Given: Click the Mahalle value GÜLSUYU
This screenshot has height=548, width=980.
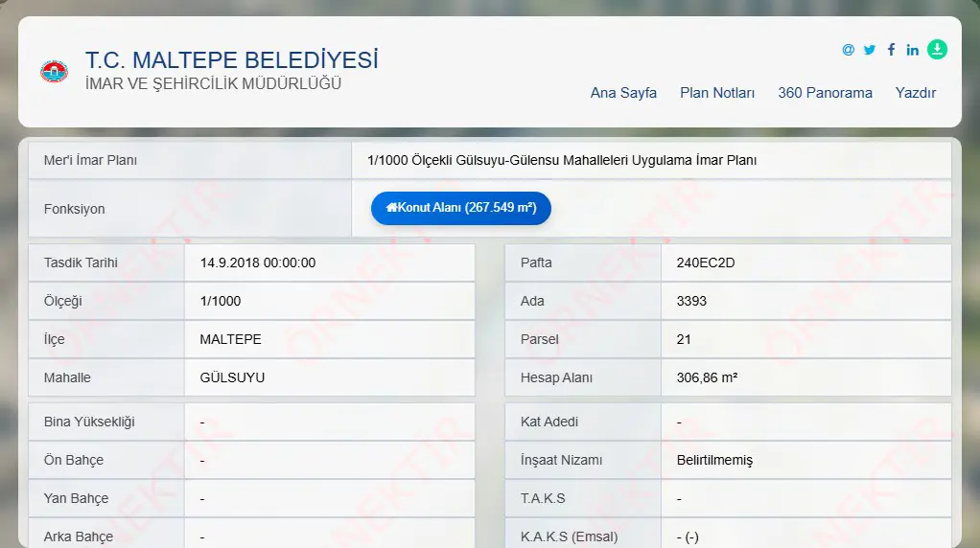Looking at the screenshot, I should [232, 377].
